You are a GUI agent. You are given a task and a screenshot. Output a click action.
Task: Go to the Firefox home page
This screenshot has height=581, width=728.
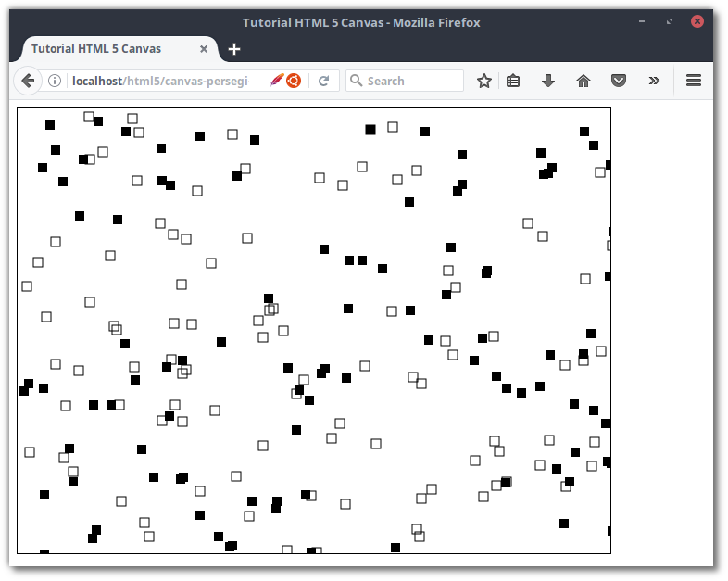pyautogui.click(x=584, y=82)
